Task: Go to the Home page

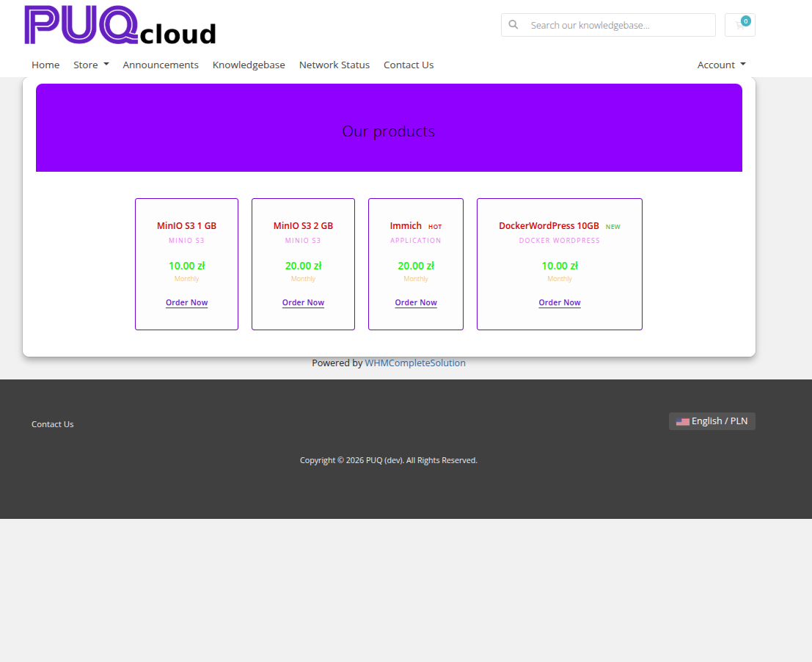Action: (x=45, y=65)
